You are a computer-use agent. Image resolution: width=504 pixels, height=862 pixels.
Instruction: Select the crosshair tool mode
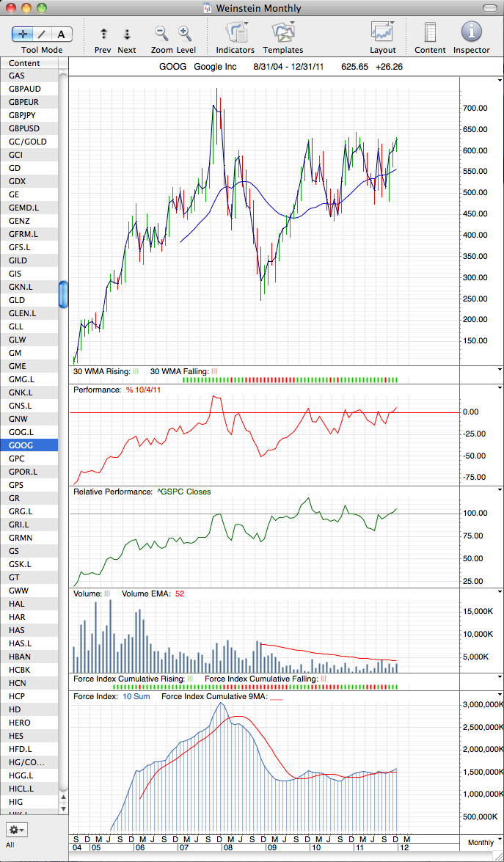[x=22, y=34]
